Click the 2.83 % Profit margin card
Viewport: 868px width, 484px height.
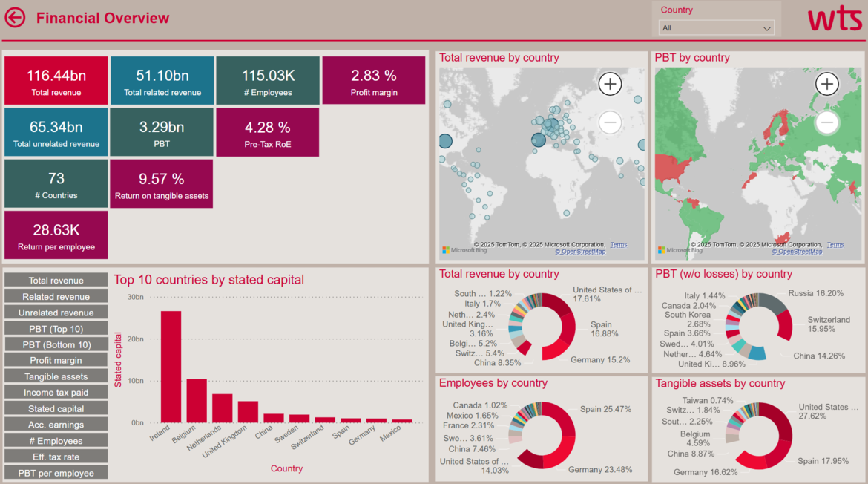tap(374, 80)
